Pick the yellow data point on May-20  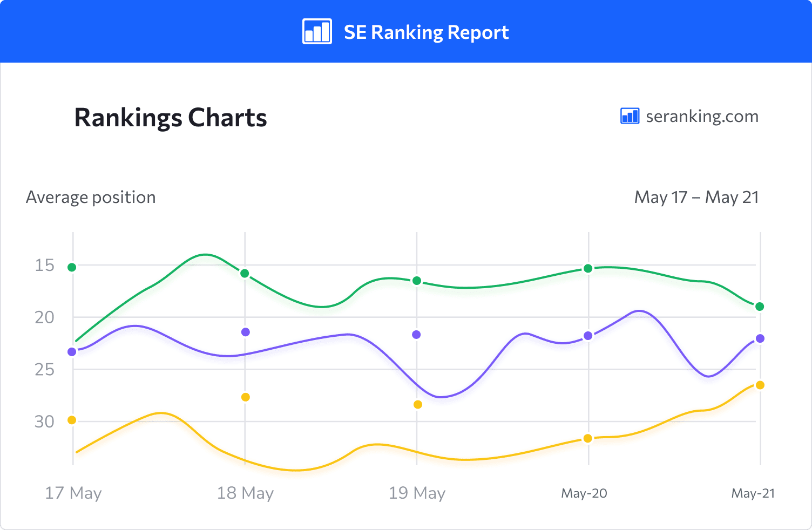588,438
